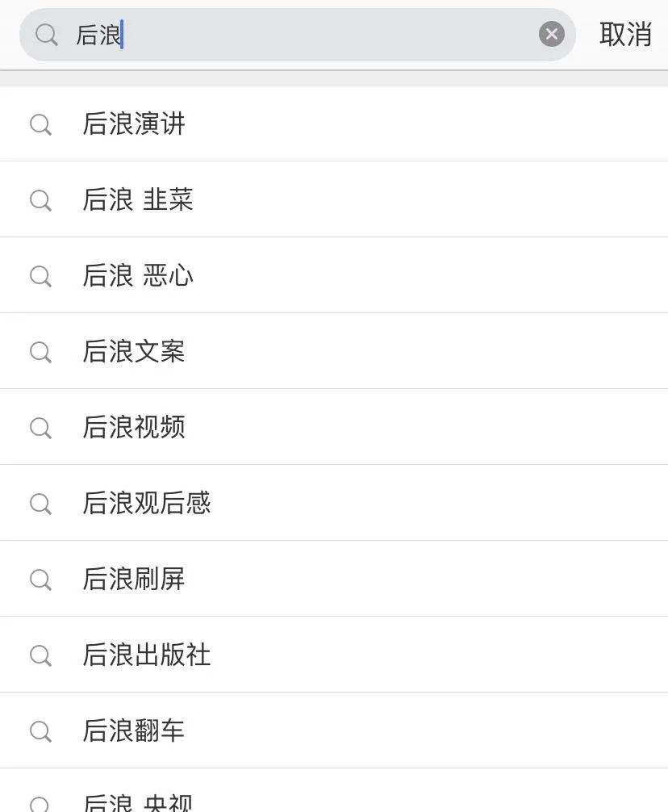Pick the 后浪视频 suggestion
This screenshot has height=812, width=668.
(x=334, y=427)
